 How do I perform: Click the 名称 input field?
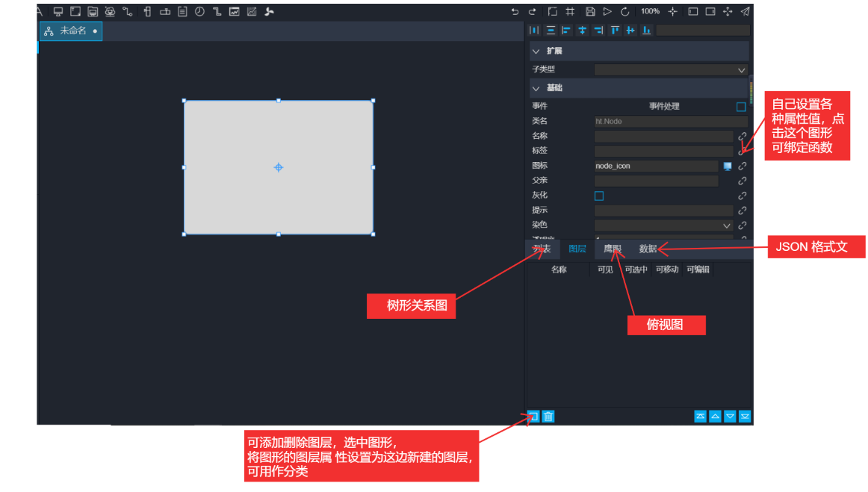pyautogui.click(x=663, y=137)
